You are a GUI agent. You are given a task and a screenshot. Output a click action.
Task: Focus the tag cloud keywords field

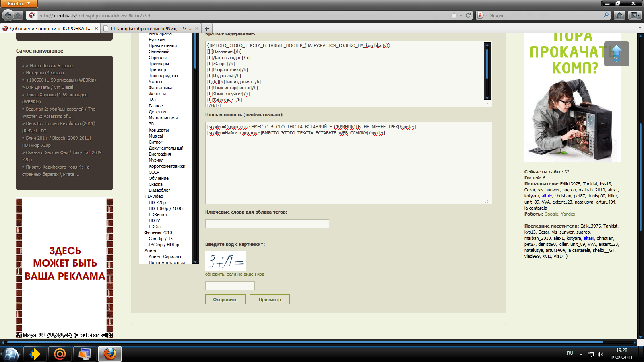click(x=267, y=224)
